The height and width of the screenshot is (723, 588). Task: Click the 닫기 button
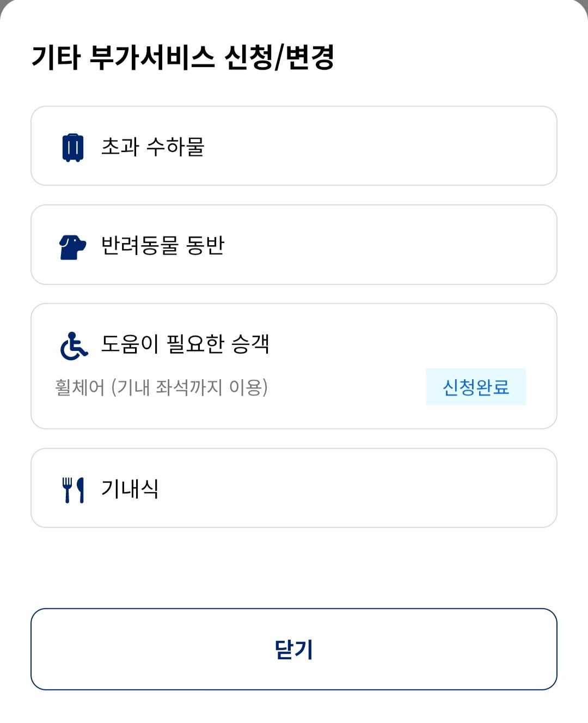(x=294, y=649)
